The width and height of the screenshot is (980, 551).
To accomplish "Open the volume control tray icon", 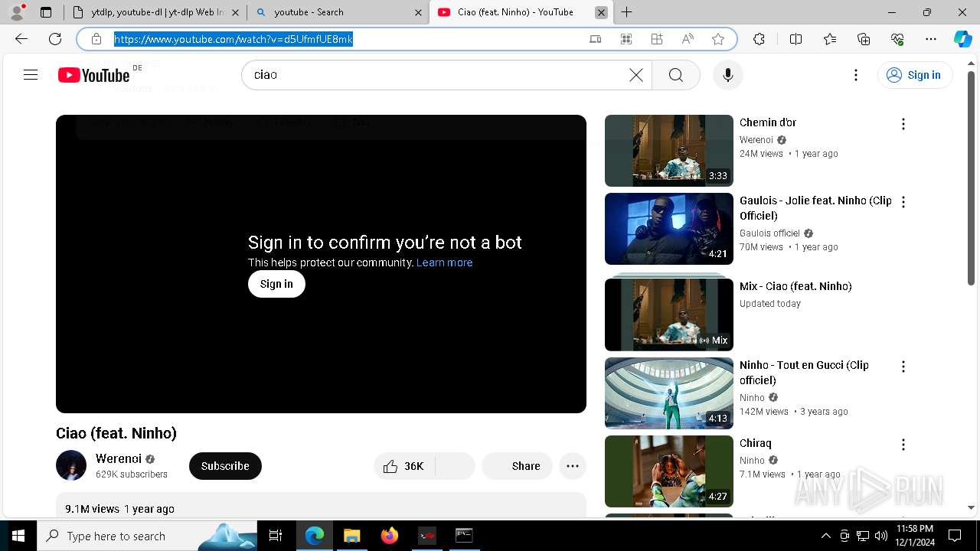I will click(x=881, y=536).
